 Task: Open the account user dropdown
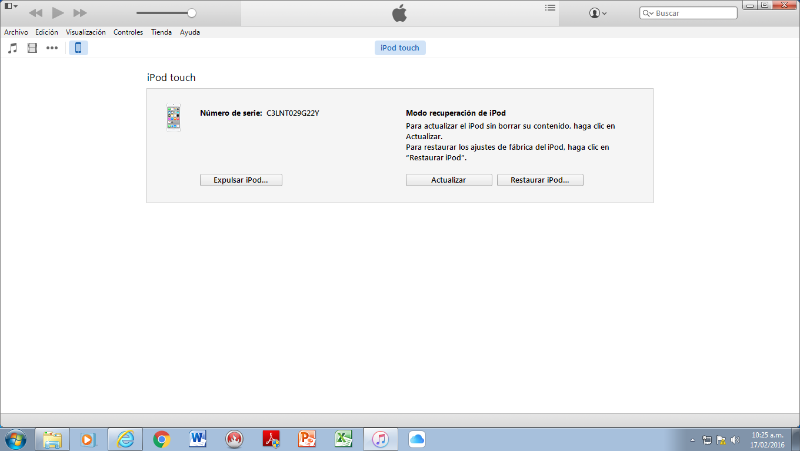(x=597, y=13)
